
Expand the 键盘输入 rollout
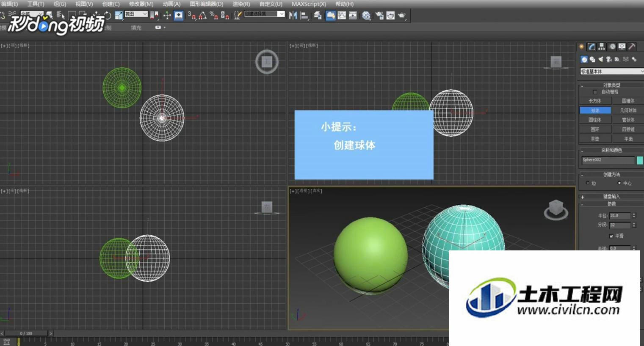[611, 196]
